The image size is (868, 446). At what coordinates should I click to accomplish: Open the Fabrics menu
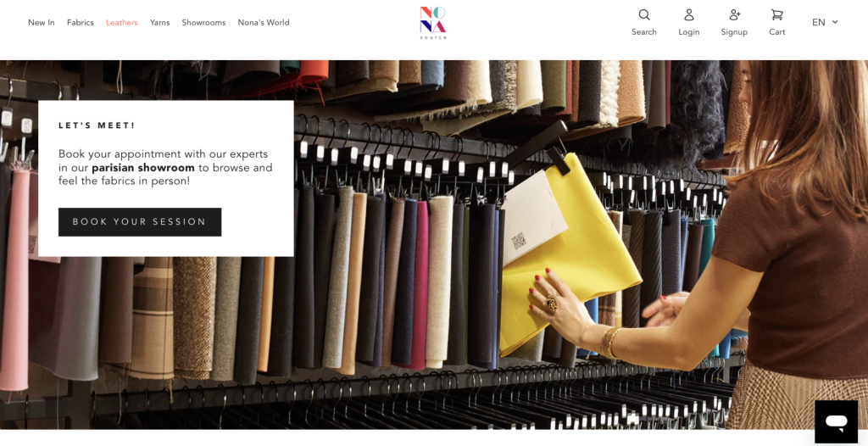point(81,23)
